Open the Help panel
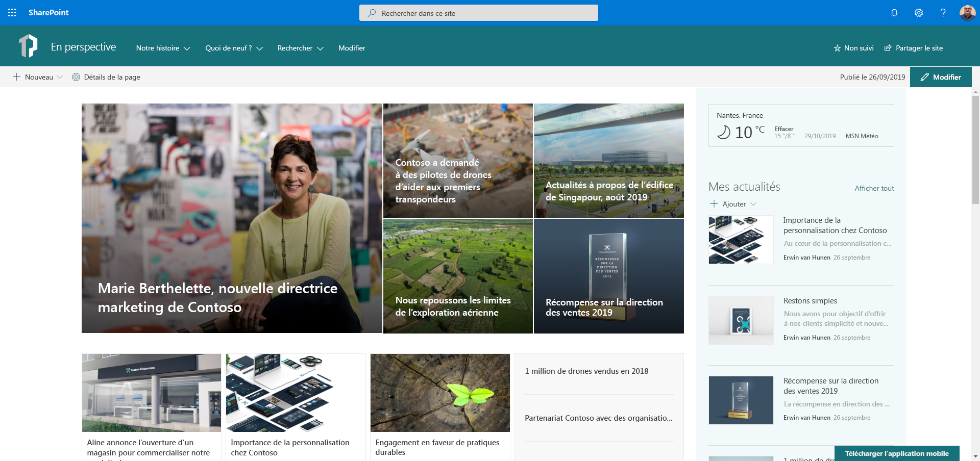Viewport: 980px width, 461px height. 943,13
